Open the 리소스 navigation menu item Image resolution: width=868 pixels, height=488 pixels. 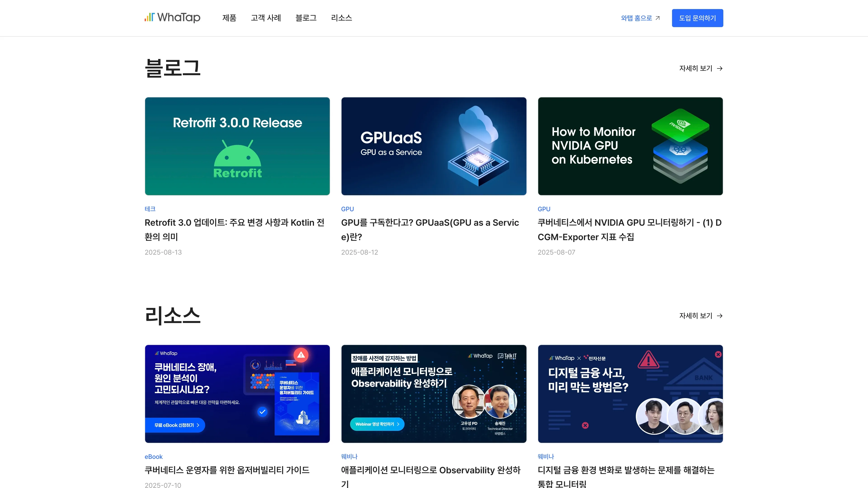[x=341, y=18]
